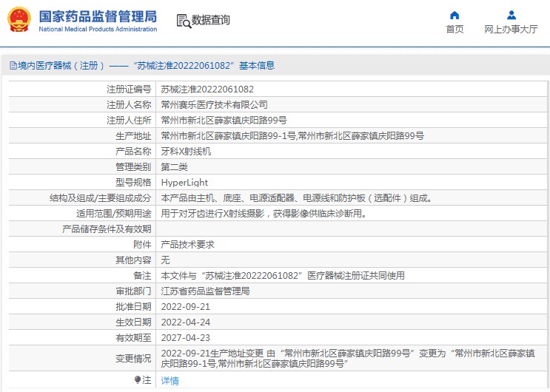Select registration number 苏械注准20222061082 value
This screenshot has height=392, width=550.
tap(207, 89)
